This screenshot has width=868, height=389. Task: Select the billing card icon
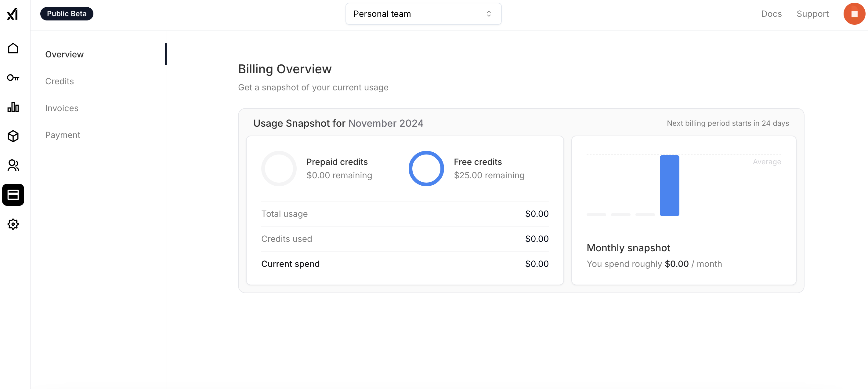point(13,195)
